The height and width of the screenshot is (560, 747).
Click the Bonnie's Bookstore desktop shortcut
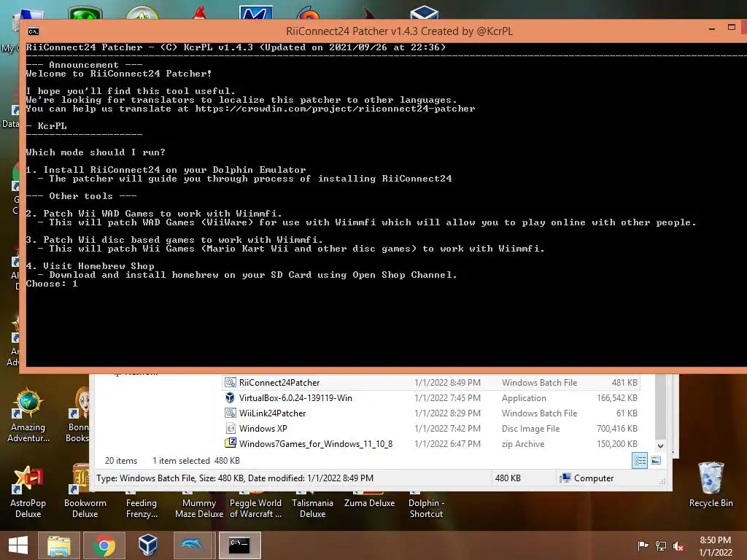(79, 416)
